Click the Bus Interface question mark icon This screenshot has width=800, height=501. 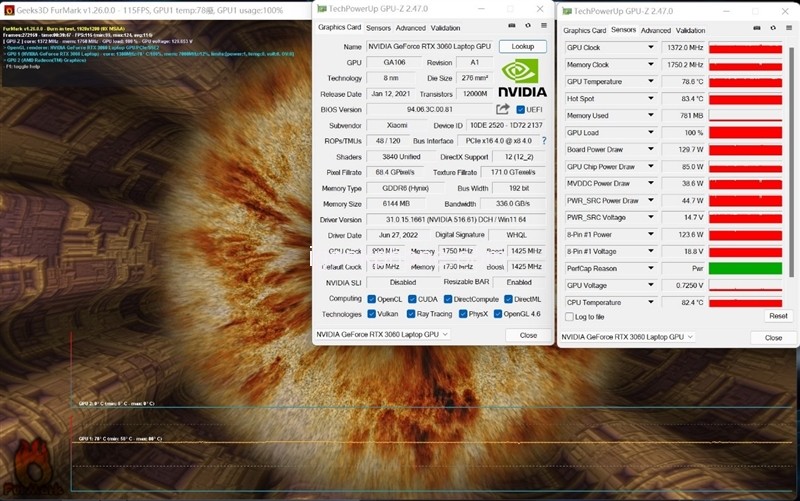coord(543,141)
